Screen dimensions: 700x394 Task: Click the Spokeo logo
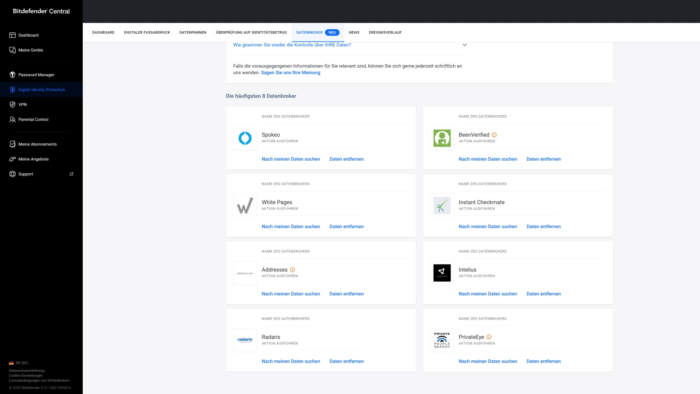click(245, 138)
